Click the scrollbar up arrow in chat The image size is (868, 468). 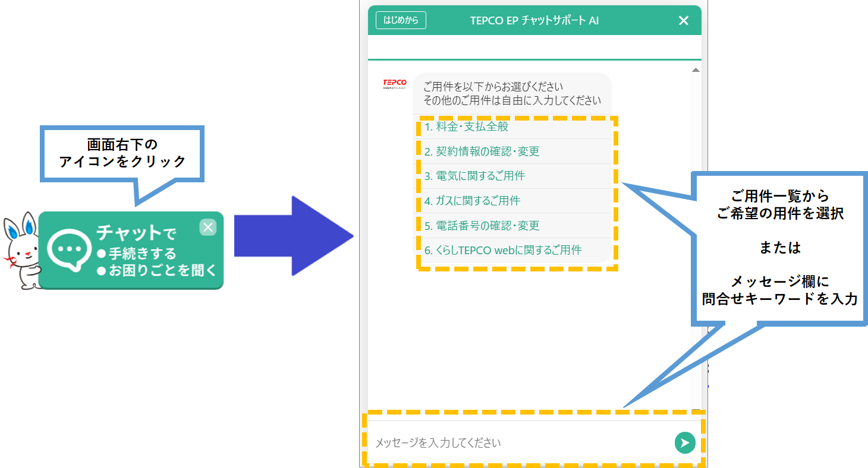tap(696, 71)
